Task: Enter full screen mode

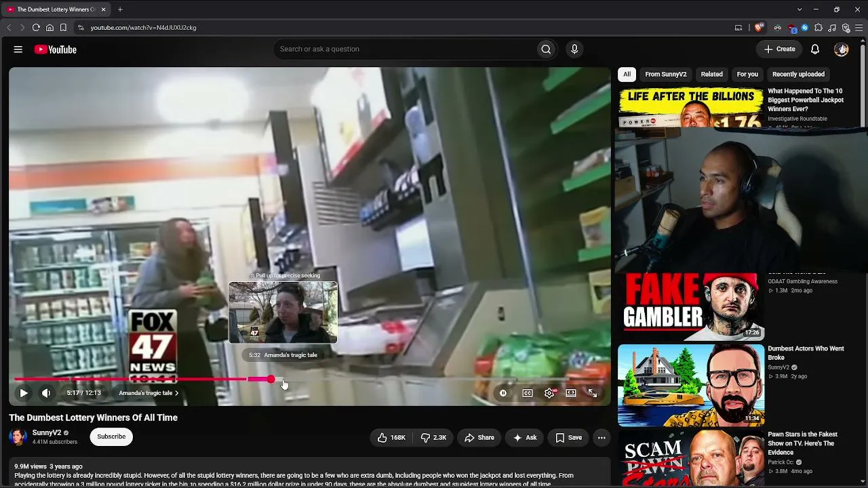Action: (593, 393)
